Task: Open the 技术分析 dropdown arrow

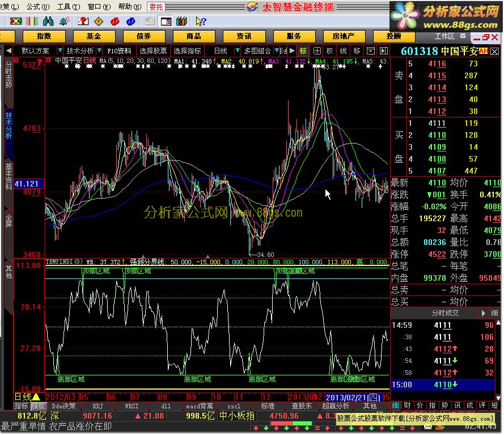Action: pyautogui.click(x=99, y=50)
